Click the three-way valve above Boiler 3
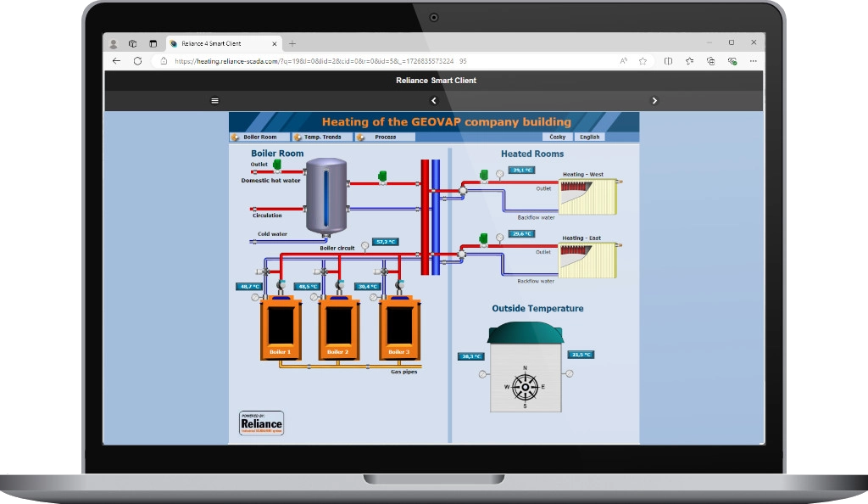 pyautogui.click(x=381, y=272)
